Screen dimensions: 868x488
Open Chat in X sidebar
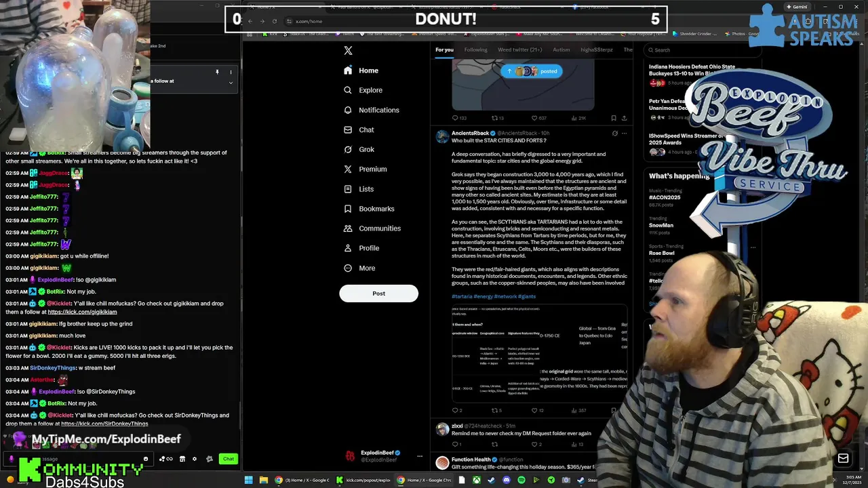[359, 129]
